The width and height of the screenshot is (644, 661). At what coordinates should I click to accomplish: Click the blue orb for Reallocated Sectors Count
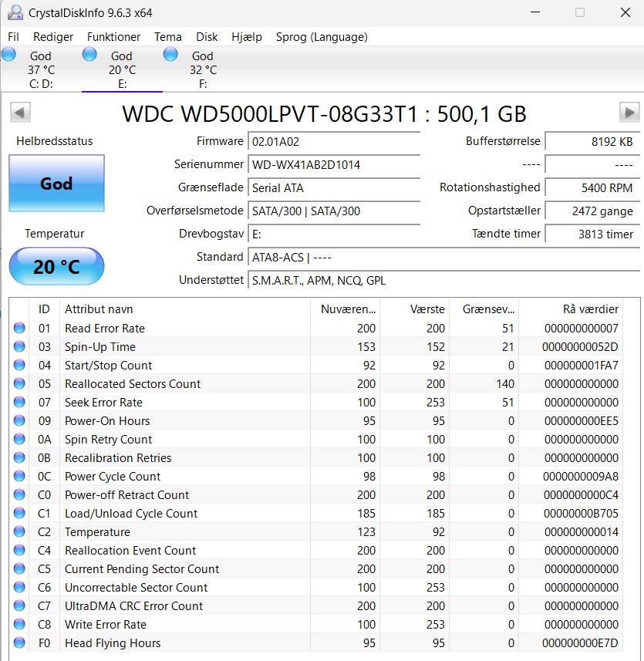point(19,384)
